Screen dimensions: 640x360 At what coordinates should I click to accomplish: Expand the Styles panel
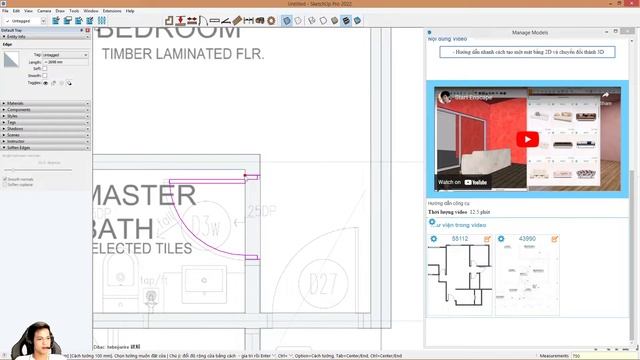(46, 116)
